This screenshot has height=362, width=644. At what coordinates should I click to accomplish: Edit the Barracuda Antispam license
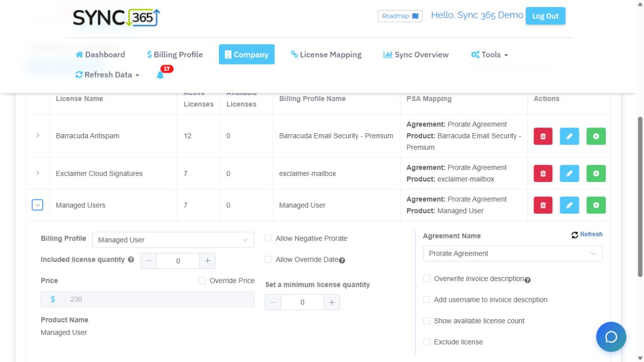click(570, 136)
